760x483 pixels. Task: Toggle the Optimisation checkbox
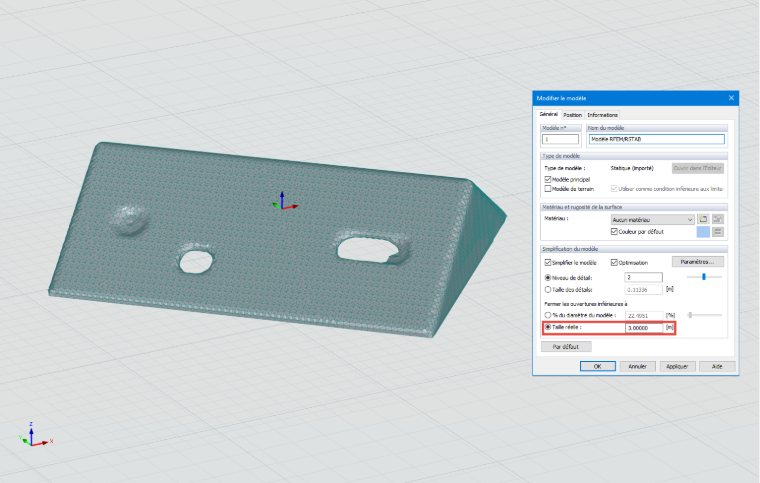(614, 263)
